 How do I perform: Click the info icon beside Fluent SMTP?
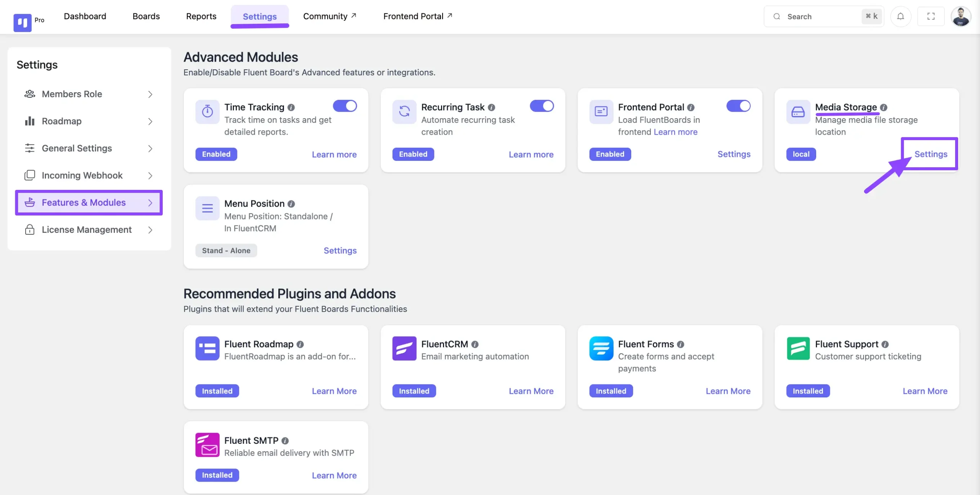pyautogui.click(x=285, y=441)
